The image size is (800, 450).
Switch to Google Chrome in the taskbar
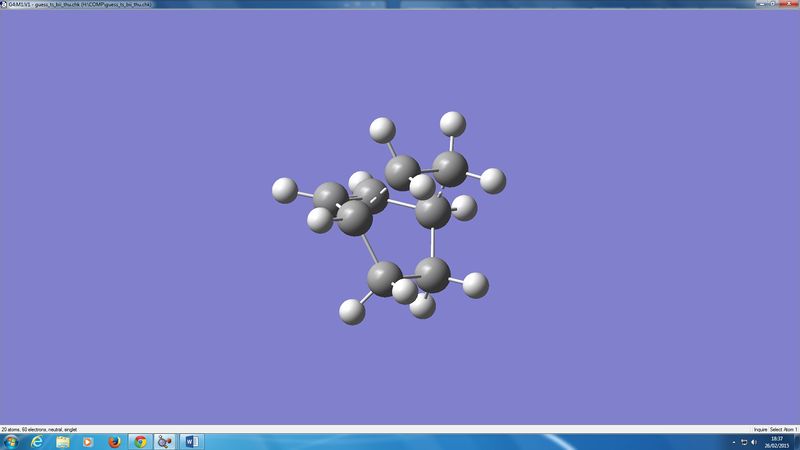tap(140, 442)
